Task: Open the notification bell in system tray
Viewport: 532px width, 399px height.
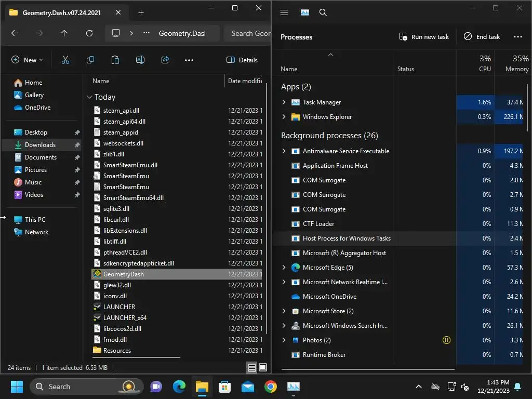Action: [x=518, y=387]
